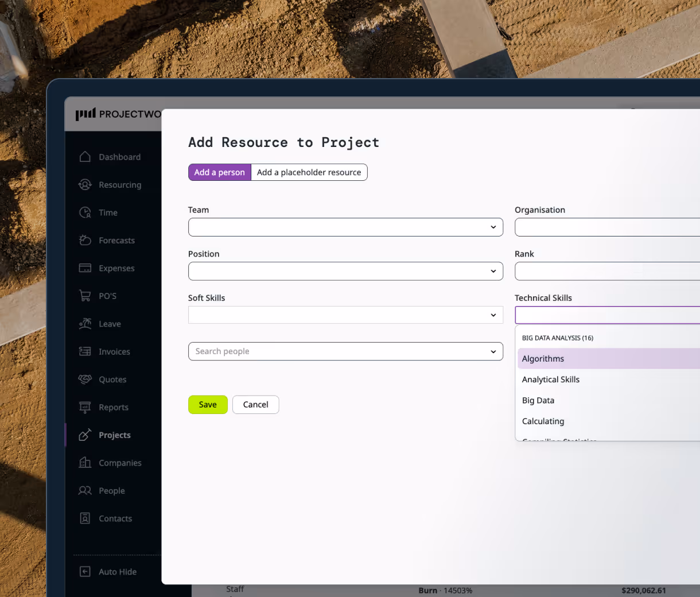
Task: Click the Technical Skills input field
Action: [607, 315]
